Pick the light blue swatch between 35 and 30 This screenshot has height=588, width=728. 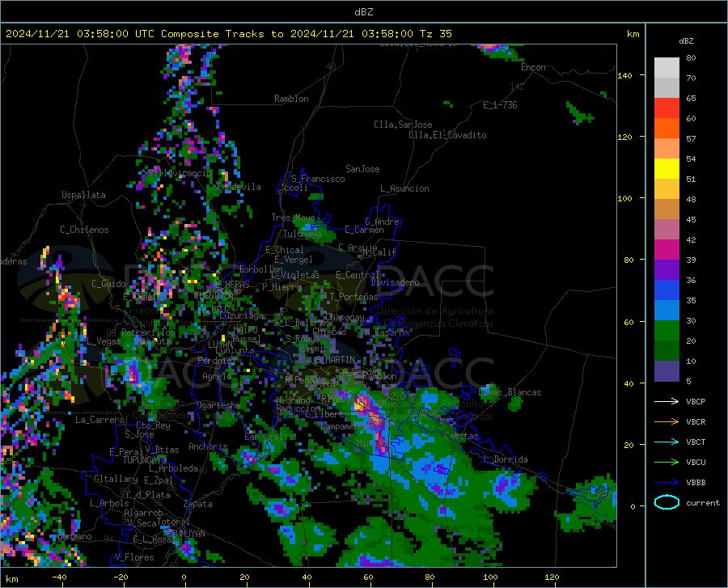(x=667, y=311)
